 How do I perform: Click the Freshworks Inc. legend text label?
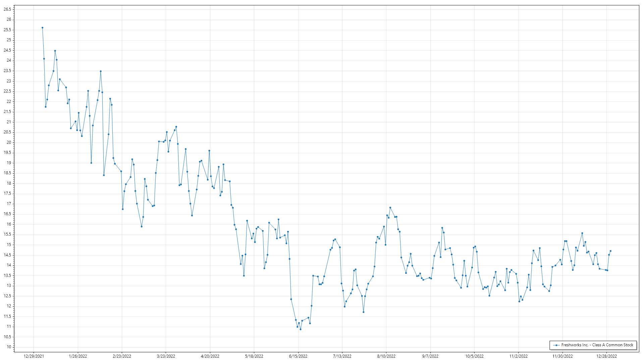tap(597, 345)
